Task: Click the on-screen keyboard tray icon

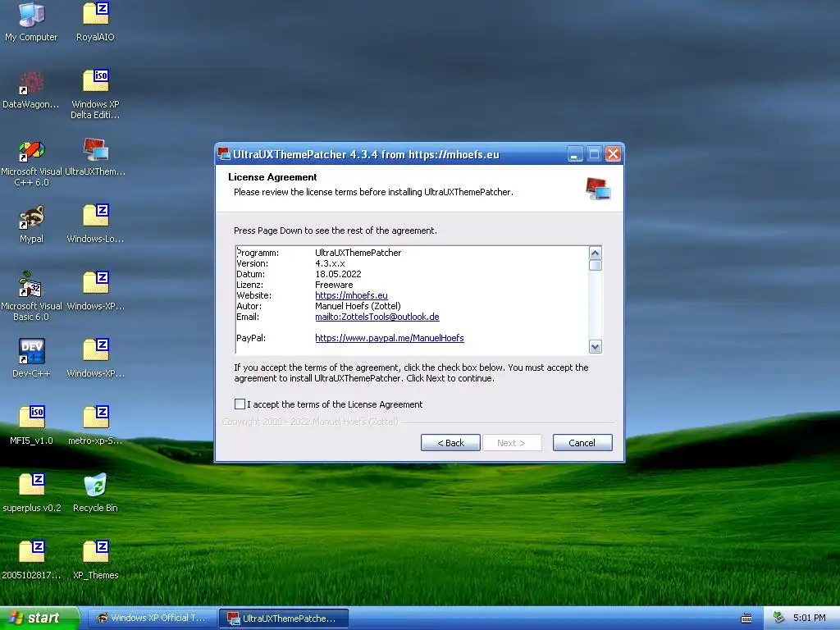Action: tap(746, 619)
